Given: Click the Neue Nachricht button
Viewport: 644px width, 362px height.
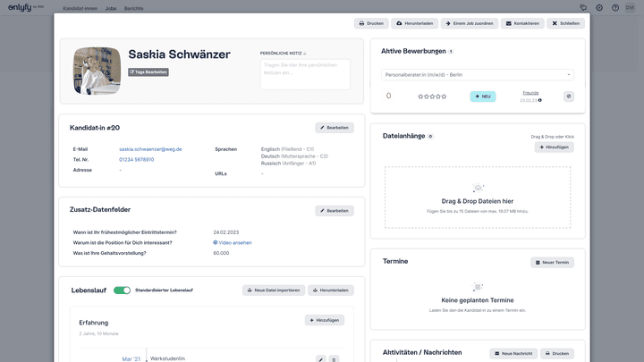Looking at the screenshot, I should tap(513, 353).
